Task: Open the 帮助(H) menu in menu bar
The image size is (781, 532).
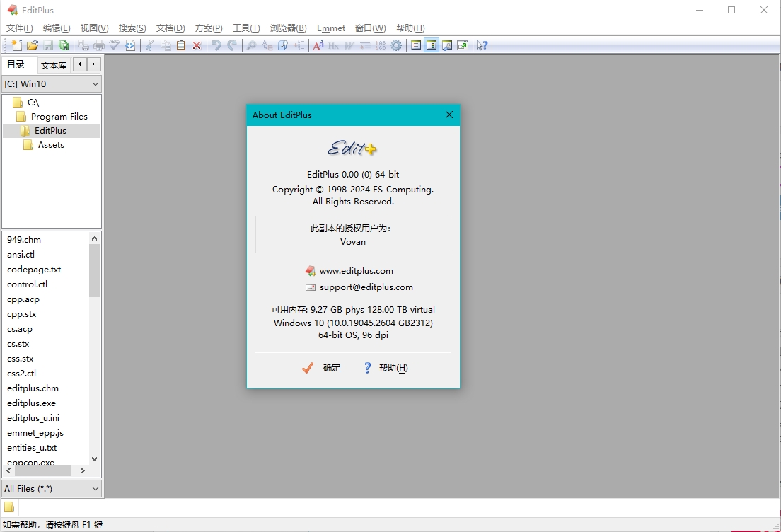Action: click(410, 28)
